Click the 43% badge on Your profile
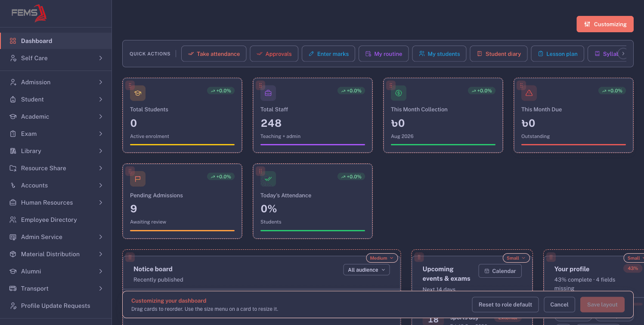 coord(633,268)
